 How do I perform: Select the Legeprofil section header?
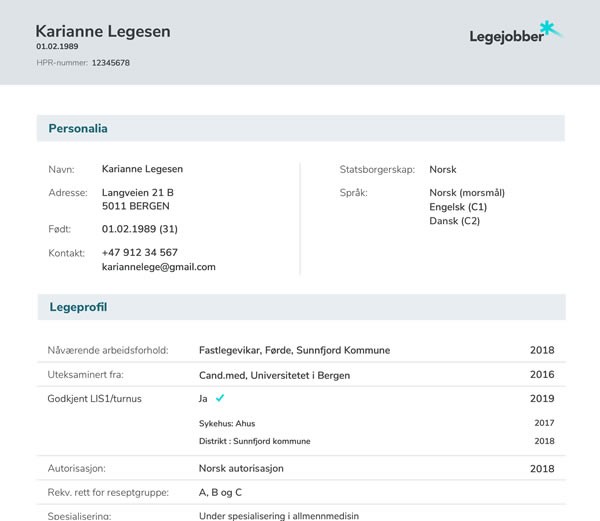pos(78,307)
